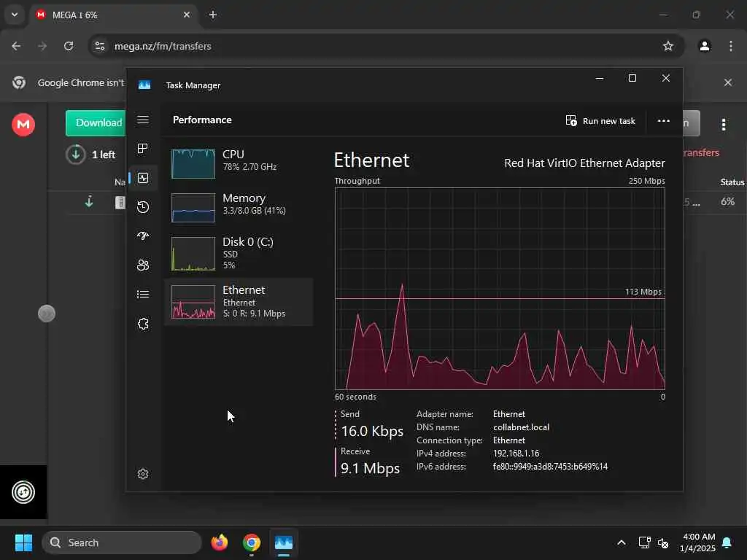Show hidden system tray icons
Screen dimensions: 747x560
pos(622,542)
